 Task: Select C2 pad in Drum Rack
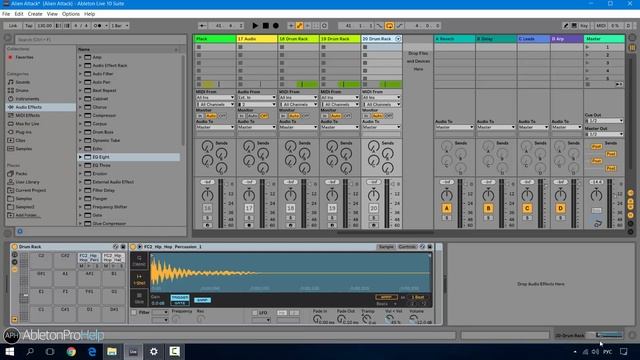[x=41, y=260]
